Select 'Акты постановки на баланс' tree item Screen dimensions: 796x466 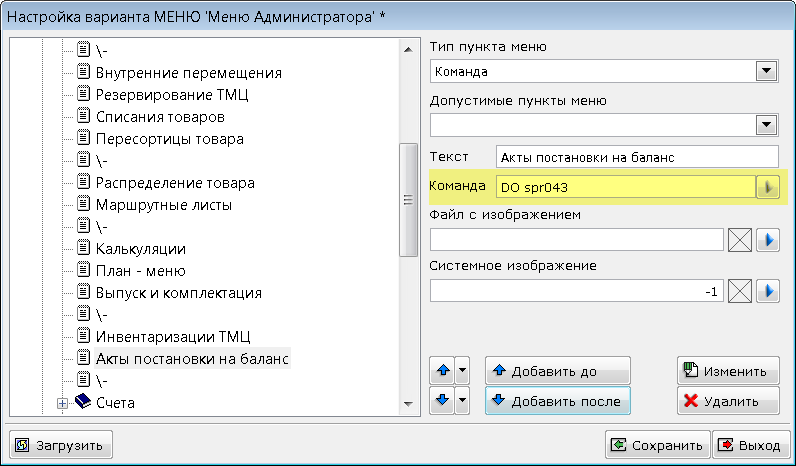click(x=192, y=359)
